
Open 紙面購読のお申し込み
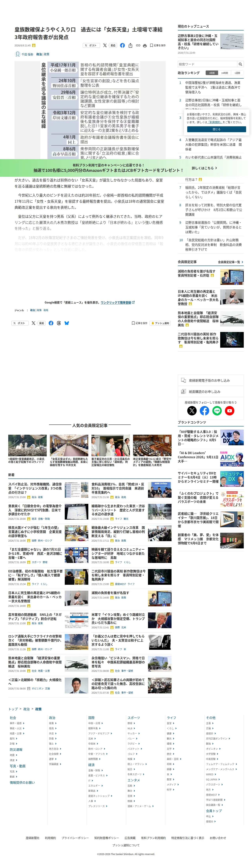click(211, 391)
